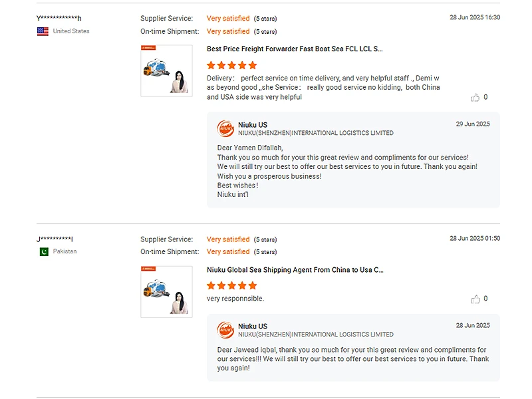532x399 pixels.
Task: Click company name in the 28 Jun reply
Action: (x=315, y=334)
